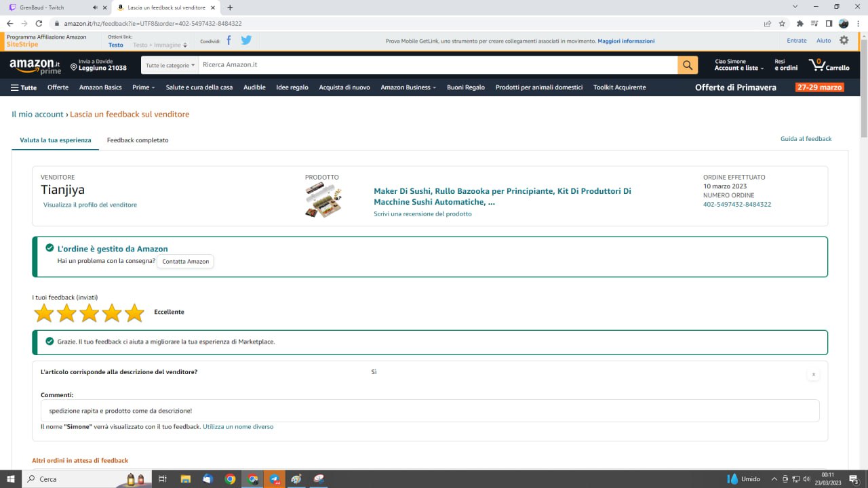Click the 'Offerte di Primavera' banner
Viewport: 868px width, 488px height.
[736, 87]
